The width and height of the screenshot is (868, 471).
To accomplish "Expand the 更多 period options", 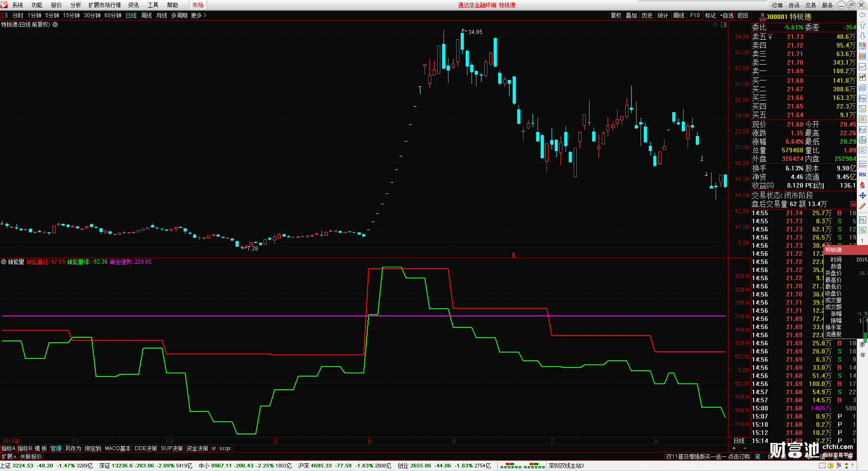I will coord(198,15).
